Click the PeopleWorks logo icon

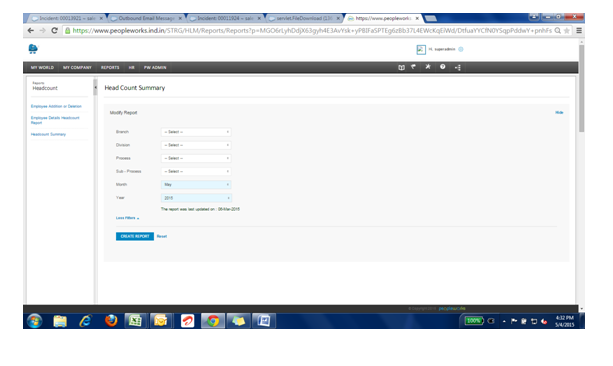tap(33, 49)
